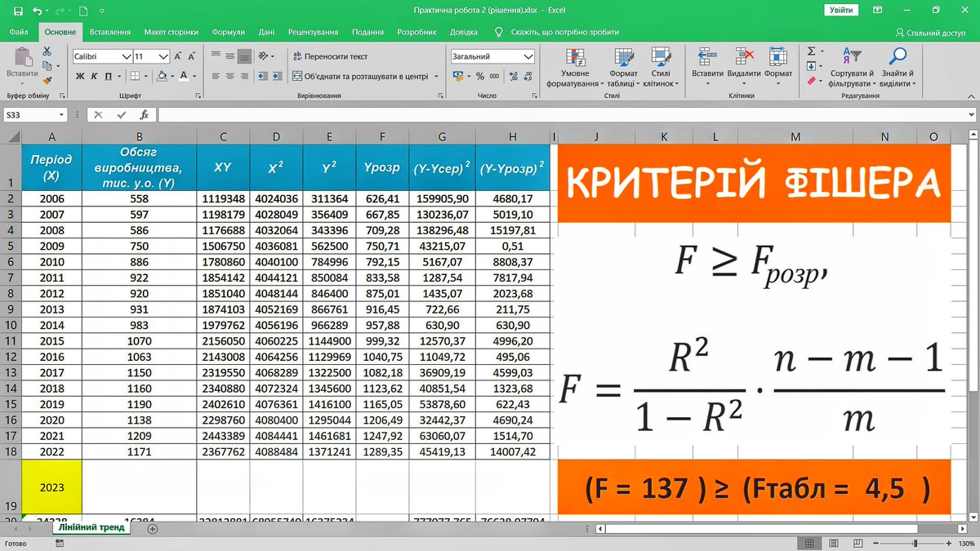Toggle italic (К) formatting
Screen dimensions: 980x551
pos(94,76)
